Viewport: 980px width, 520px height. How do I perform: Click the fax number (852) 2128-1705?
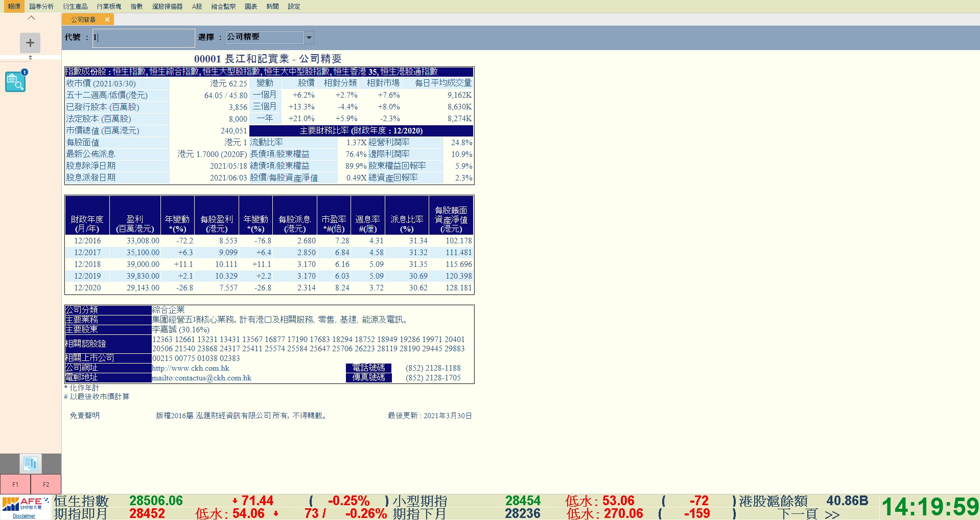point(433,378)
